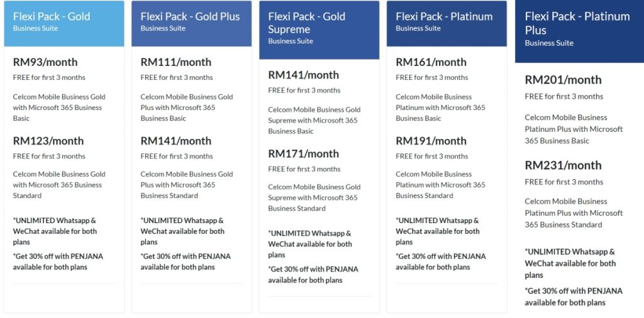Click Business Suite subtitle under Gold Supreme
The image size is (644, 318).
click(291, 41)
